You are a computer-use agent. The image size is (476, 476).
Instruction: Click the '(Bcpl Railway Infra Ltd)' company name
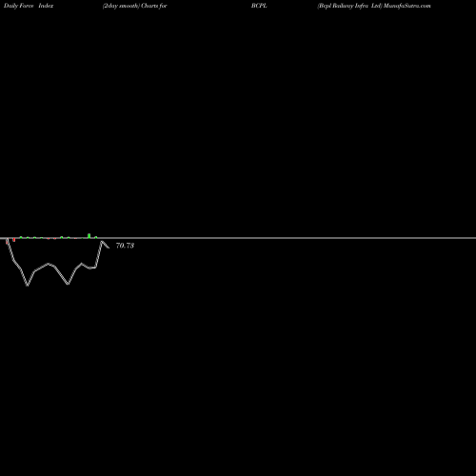tap(349, 6)
